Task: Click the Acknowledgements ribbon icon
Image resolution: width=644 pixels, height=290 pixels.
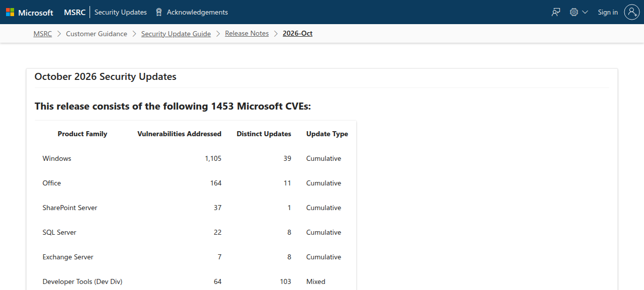Action: click(x=159, y=12)
